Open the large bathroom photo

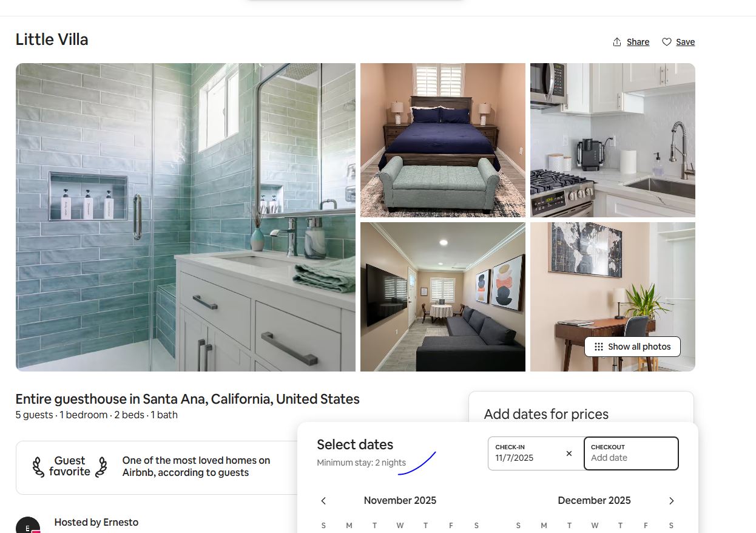186,217
